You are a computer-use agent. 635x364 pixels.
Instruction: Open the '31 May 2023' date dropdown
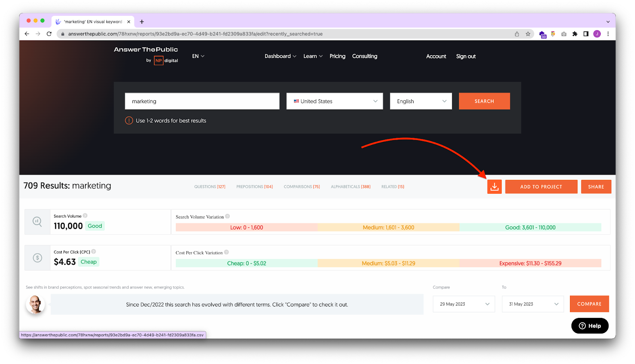[533, 304]
